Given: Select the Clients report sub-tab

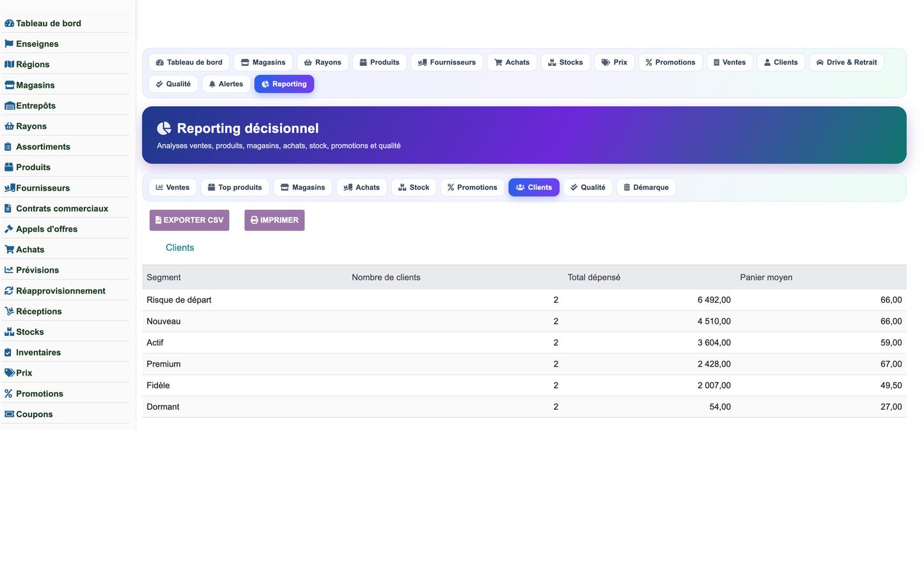Looking at the screenshot, I should tap(534, 187).
